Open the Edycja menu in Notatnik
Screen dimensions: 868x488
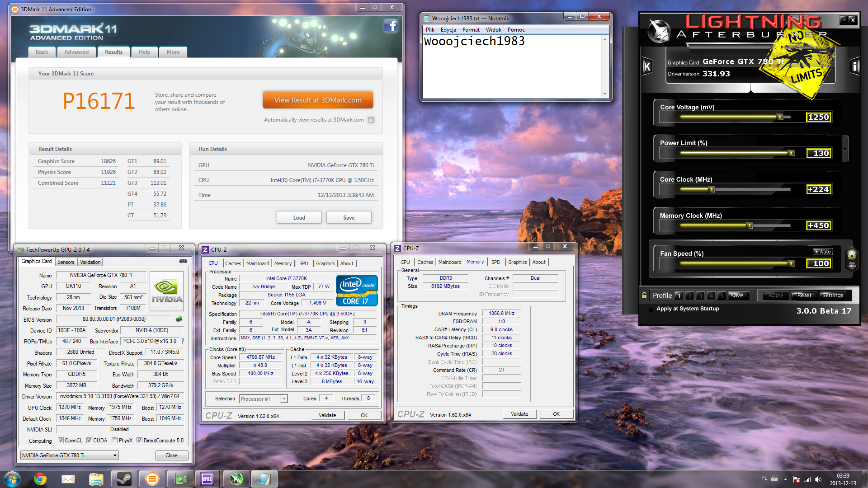pos(448,30)
